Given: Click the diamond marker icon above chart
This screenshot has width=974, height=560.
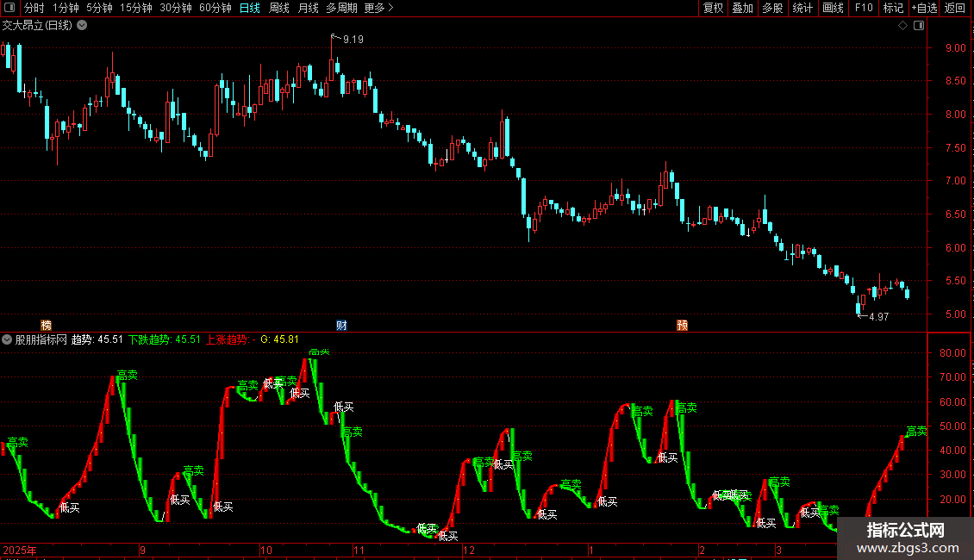Looking at the screenshot, I should [903, 26].
